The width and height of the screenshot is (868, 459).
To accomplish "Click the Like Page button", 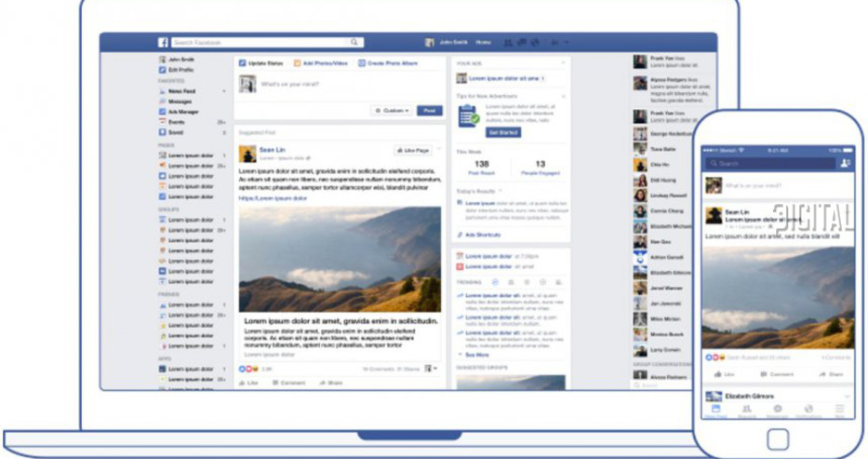I will 413,150.
